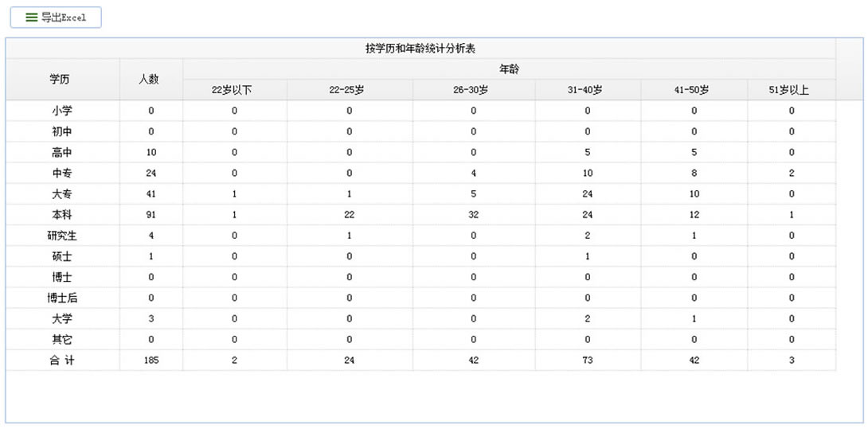Click the 合计 22-25岁 total 24
This screenshot has height=429, width=868.
point(350,361)
